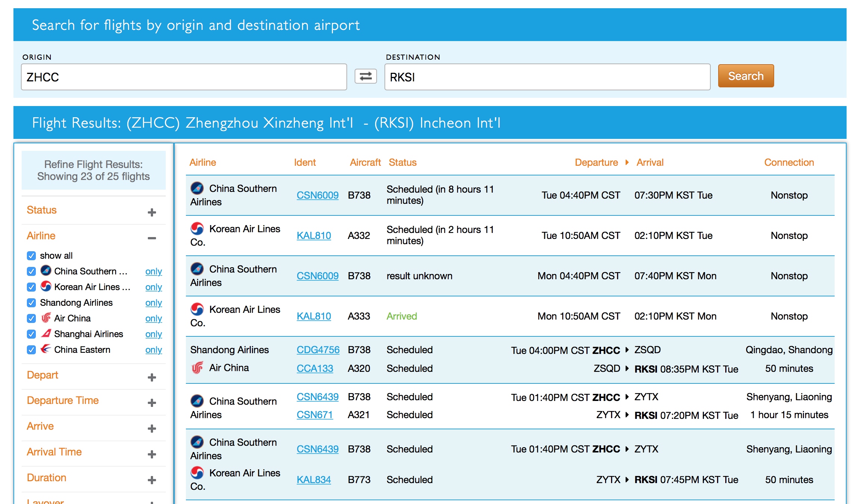Sort results by Status column

click(402, 162)
